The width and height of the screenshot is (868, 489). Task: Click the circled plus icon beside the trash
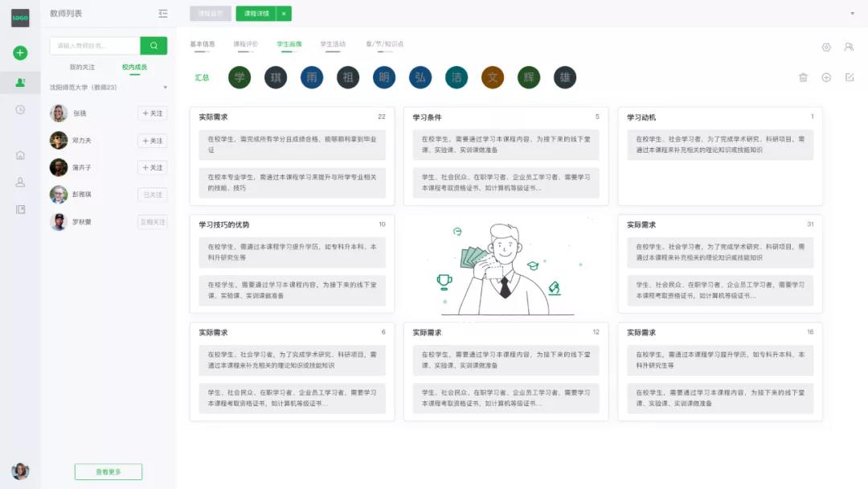(x=826, y=77)
